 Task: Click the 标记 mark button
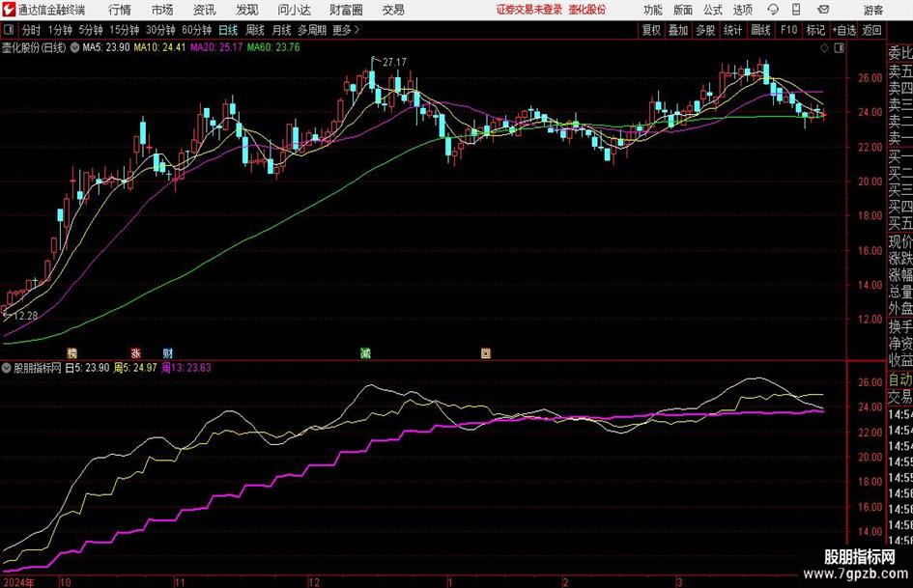(x=815, y=30)
